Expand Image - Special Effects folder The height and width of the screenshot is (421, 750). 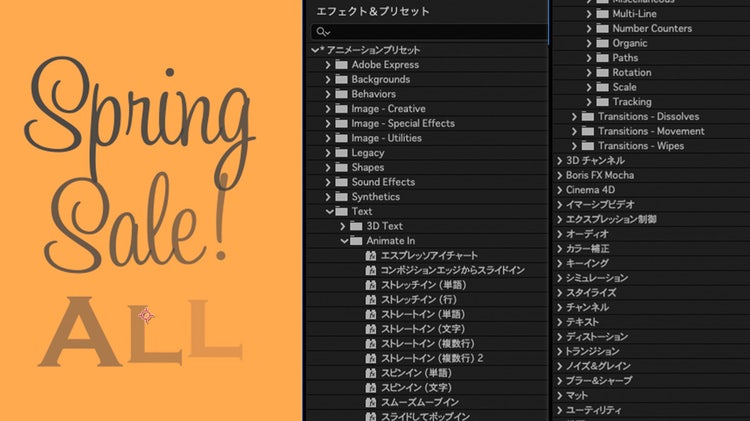[x=328, y=123]
